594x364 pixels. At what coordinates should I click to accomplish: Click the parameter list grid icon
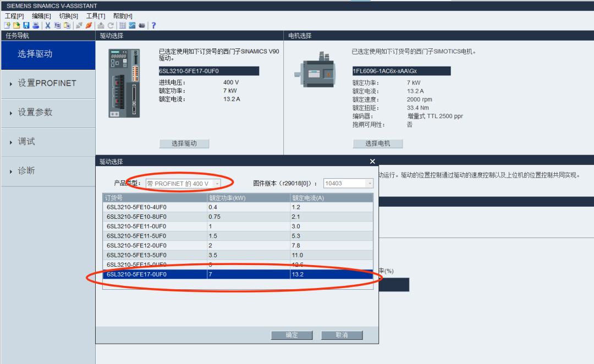[x=122, y=25]
